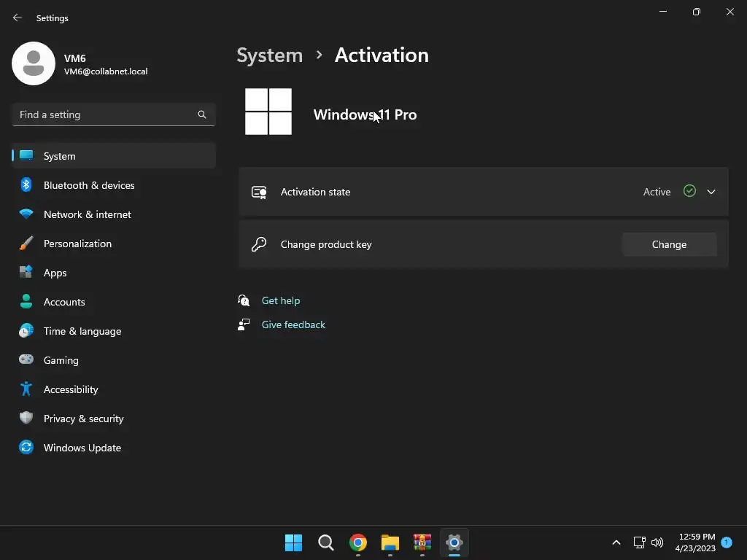Image resolution: width=747 pixels, height=560 pixels.
Task: Open Accounts settings
Action: [113, 302]
